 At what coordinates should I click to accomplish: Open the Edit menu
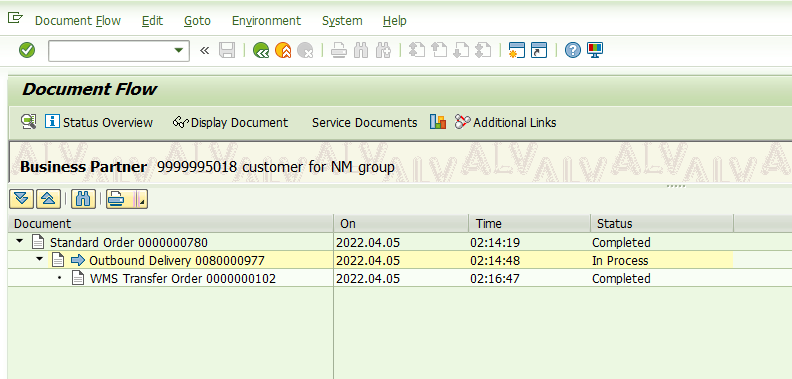pyautogui.click(x=152, y=21)
